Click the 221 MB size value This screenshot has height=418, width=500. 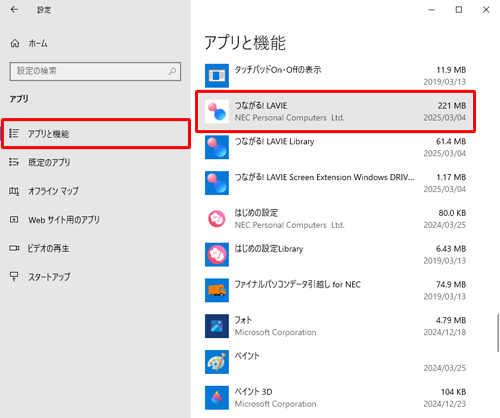[x=452, y=106]
